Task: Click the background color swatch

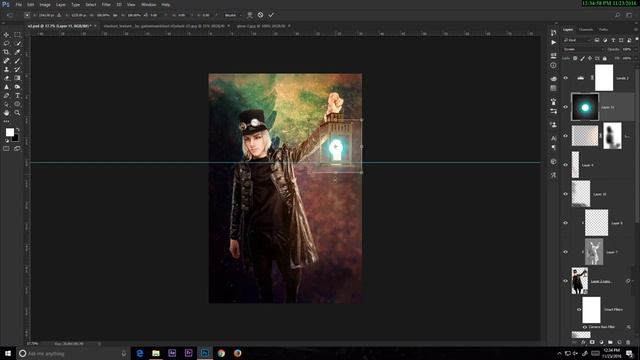Action: (16, 138)
